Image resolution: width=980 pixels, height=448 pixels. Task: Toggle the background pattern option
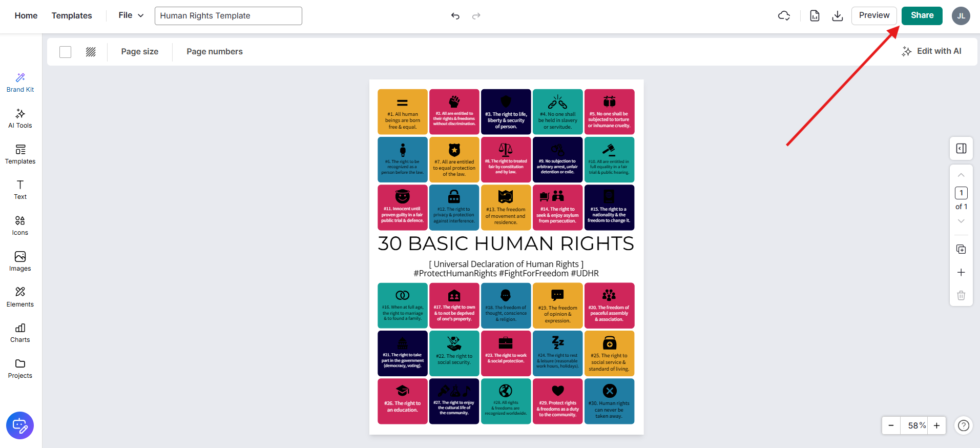(x=91, y=52)
